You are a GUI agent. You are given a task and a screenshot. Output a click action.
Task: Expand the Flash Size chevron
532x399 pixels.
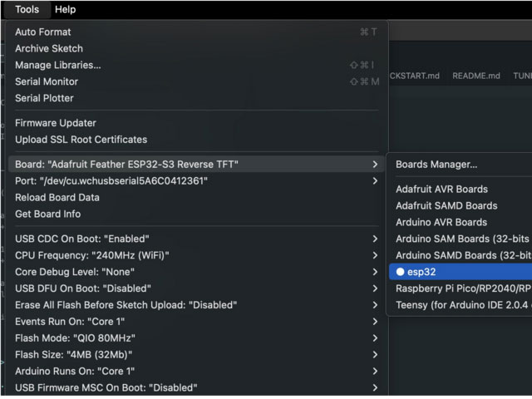click(375, 355)
